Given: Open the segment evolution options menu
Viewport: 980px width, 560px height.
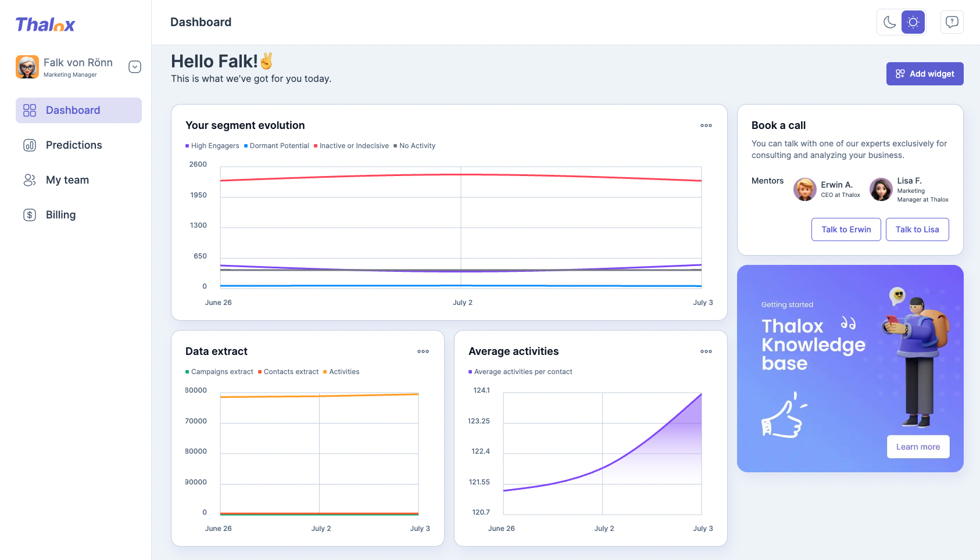Looking at the screenshot, I should (x=706, y=125).
